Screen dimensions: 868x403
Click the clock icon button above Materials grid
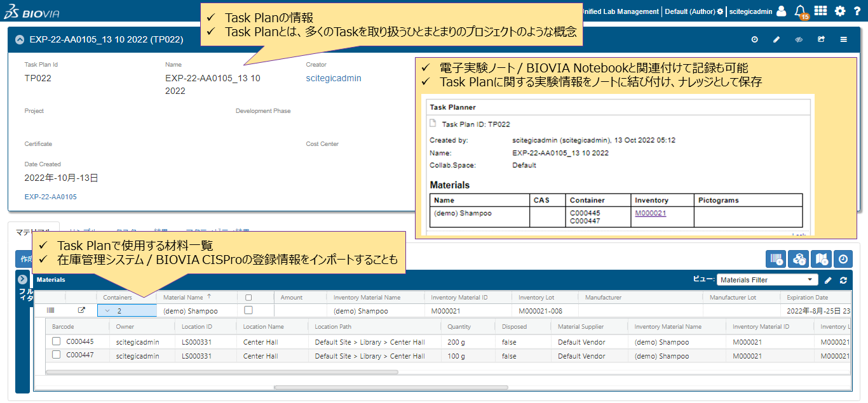coord(843,258)
